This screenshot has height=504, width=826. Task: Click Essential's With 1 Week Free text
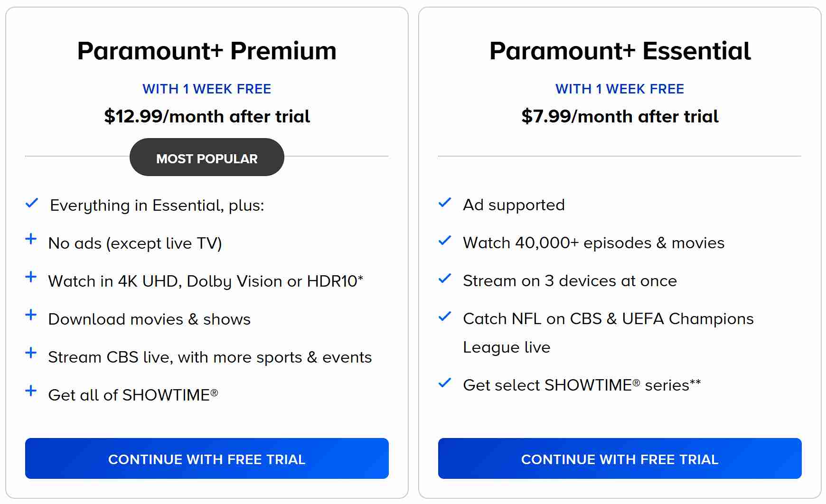point(620,89)
